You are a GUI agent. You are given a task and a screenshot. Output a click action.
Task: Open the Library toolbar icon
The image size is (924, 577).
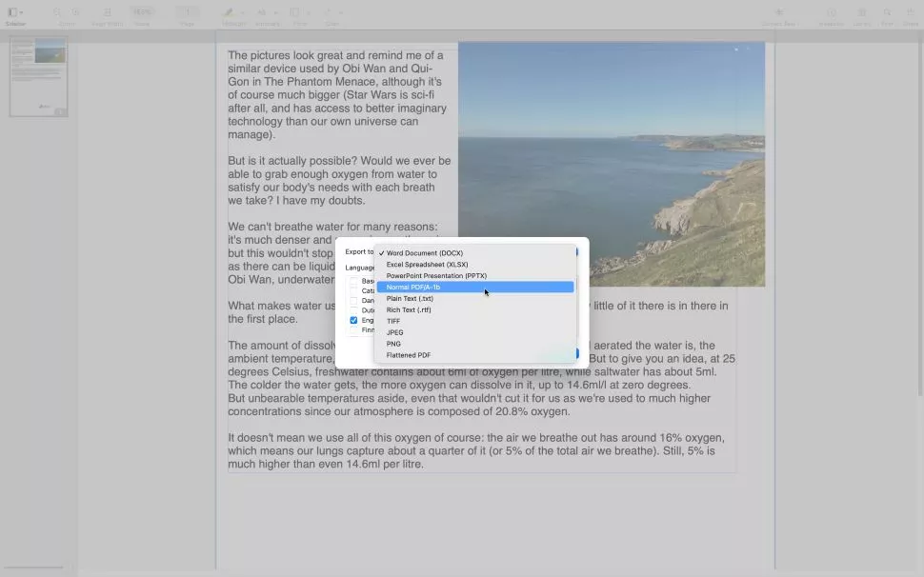[862, 13]
